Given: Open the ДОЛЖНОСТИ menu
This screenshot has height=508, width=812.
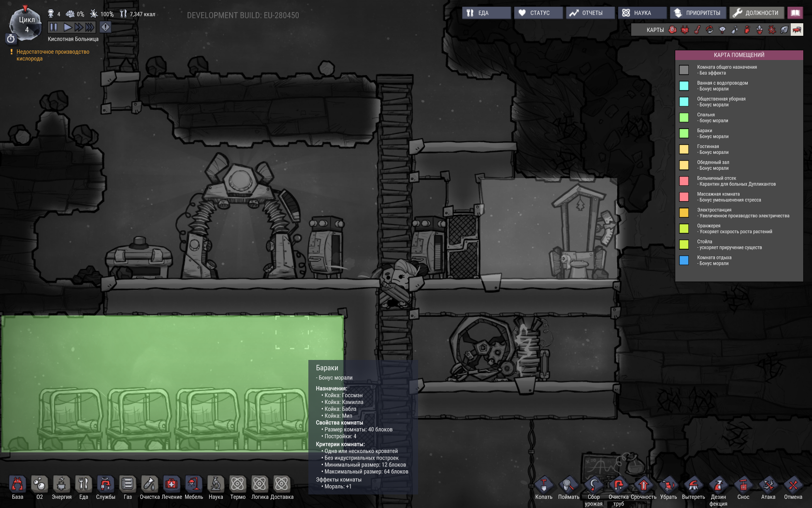Looking at the screenshot, I should [757, 13].
